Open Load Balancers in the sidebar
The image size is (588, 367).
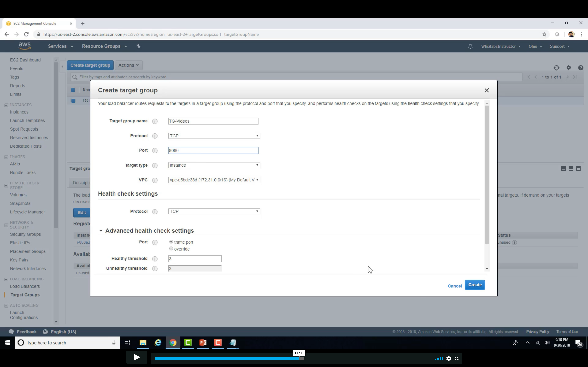pyautogui.click(x=25, y=286)
